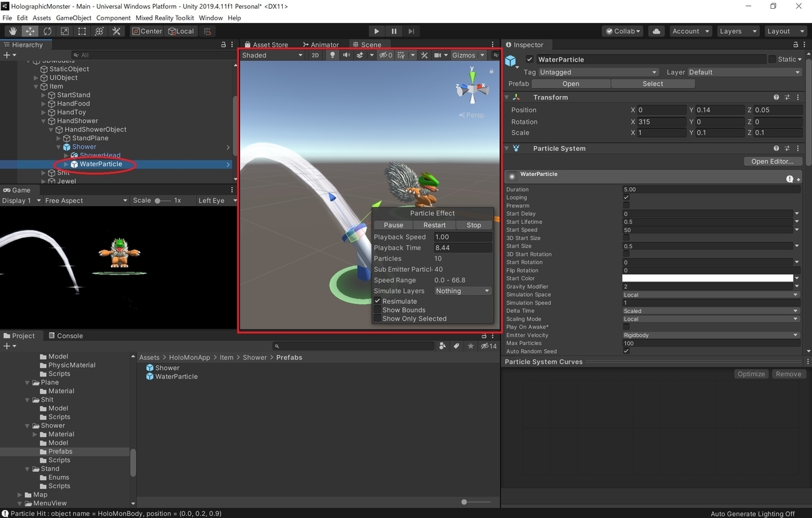The height and width of the screenshot is (518, 812).
Task: Select the Hand tool in toolbar
Action: pos(13,31)
